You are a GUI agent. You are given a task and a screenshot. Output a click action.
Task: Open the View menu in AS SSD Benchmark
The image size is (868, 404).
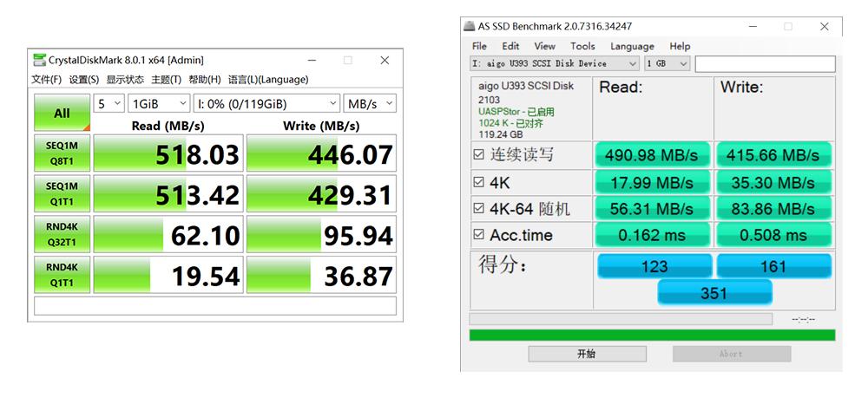point(545,47)
